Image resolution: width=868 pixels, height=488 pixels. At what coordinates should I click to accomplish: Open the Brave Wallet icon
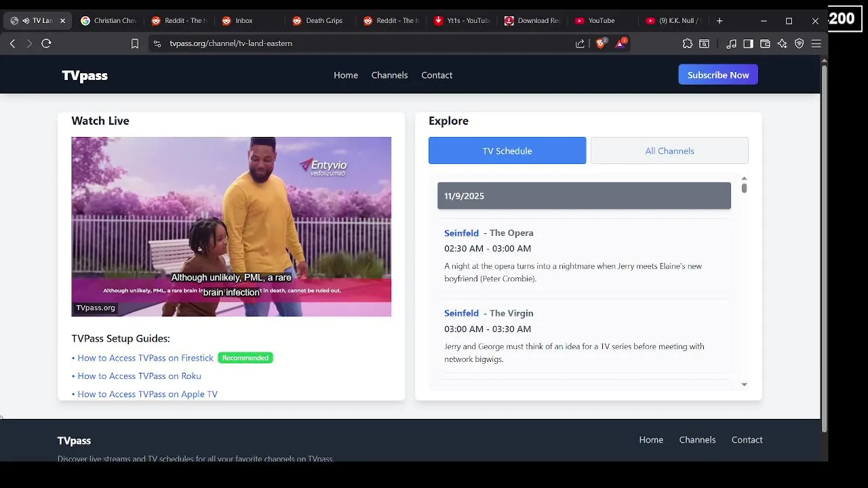click(765, 43)
